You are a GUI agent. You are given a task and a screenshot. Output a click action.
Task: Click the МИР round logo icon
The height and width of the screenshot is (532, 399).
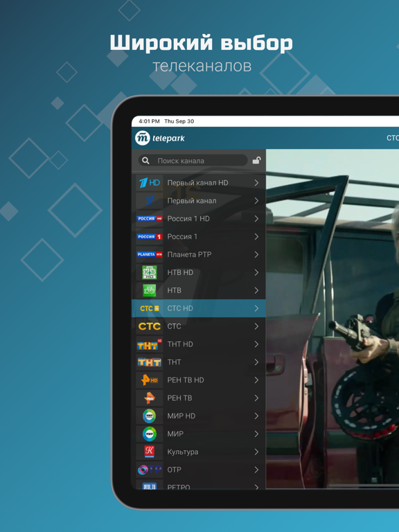150,434
